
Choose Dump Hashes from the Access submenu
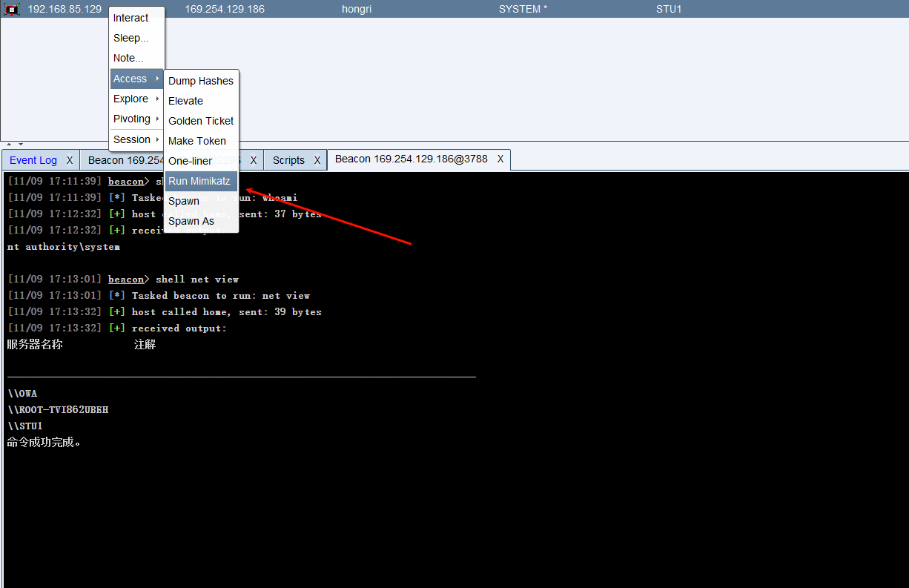[201, 81]
